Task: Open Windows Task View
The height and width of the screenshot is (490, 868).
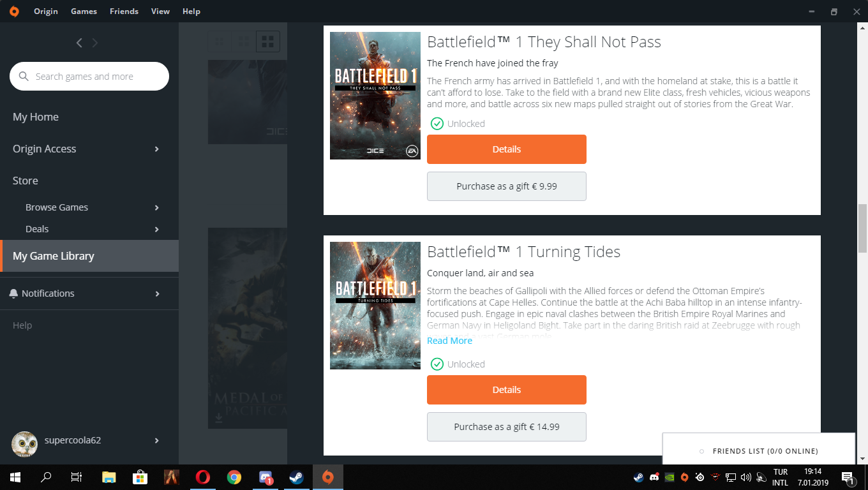Action: (77, 477)
